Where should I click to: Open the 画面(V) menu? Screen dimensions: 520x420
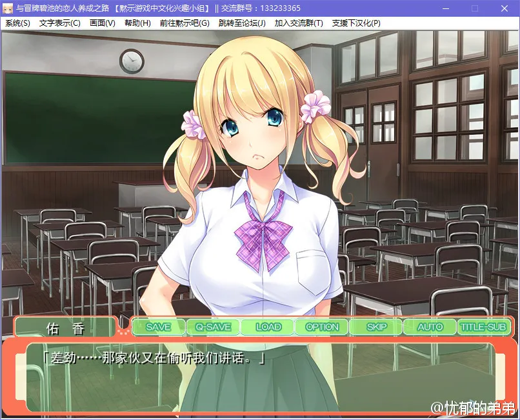103,23
